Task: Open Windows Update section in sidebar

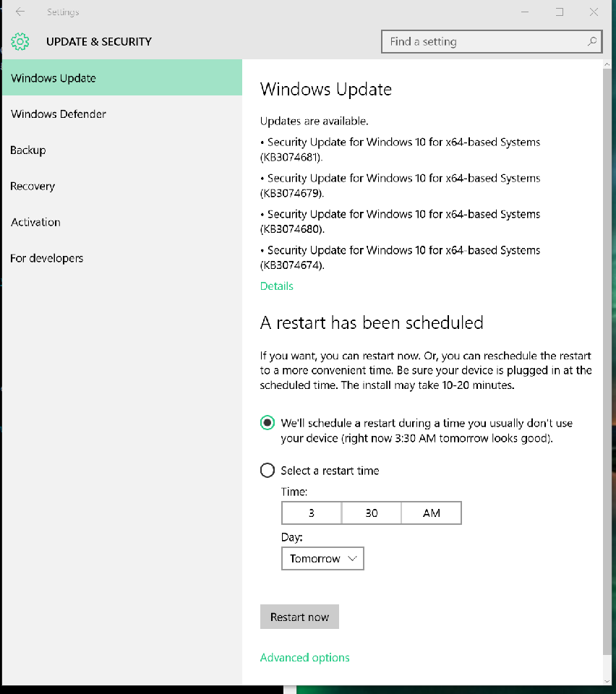Action: pos(122,78)
